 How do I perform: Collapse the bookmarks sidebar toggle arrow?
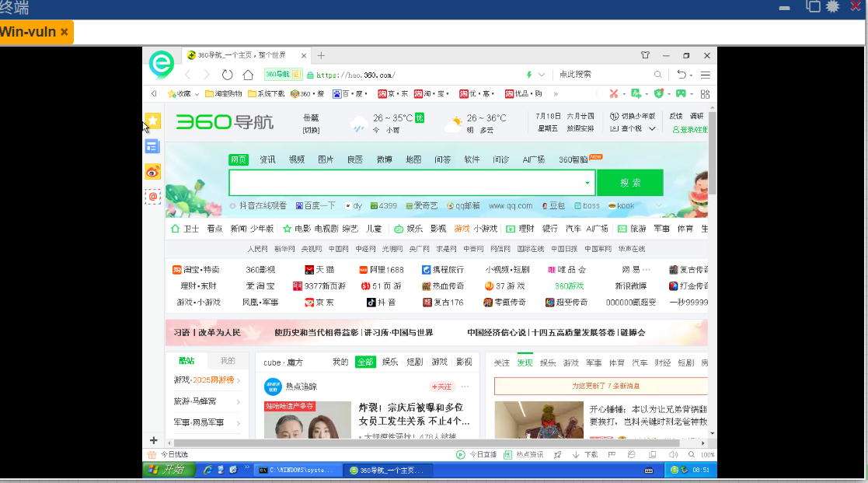coord(154,93)
